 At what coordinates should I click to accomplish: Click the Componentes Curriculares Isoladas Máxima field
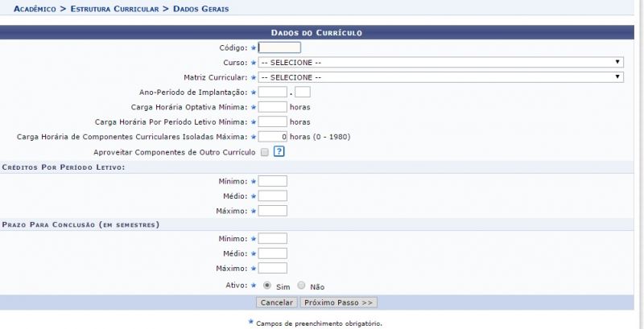click(x=272, y=137)
